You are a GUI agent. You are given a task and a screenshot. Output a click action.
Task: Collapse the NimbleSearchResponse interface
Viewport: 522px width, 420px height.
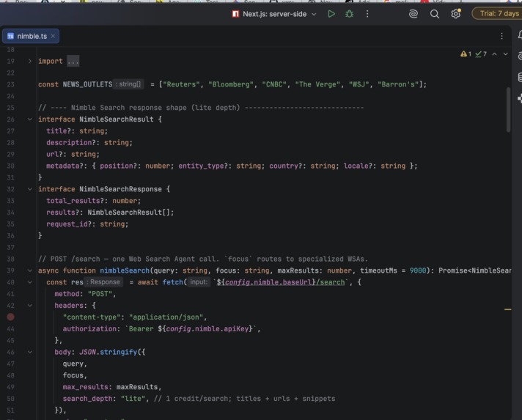click(x=29, y=189)
